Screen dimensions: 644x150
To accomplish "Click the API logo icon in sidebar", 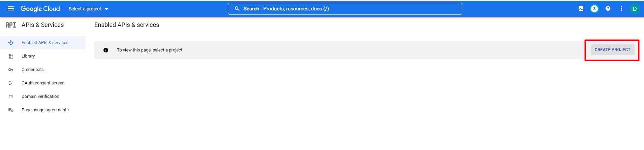I will click(11, 25).
